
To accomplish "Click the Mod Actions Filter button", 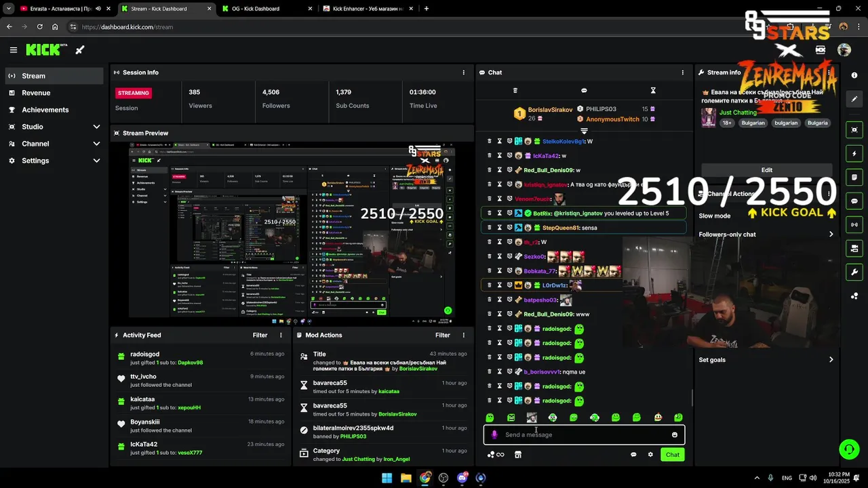I will tap(443, 335).
